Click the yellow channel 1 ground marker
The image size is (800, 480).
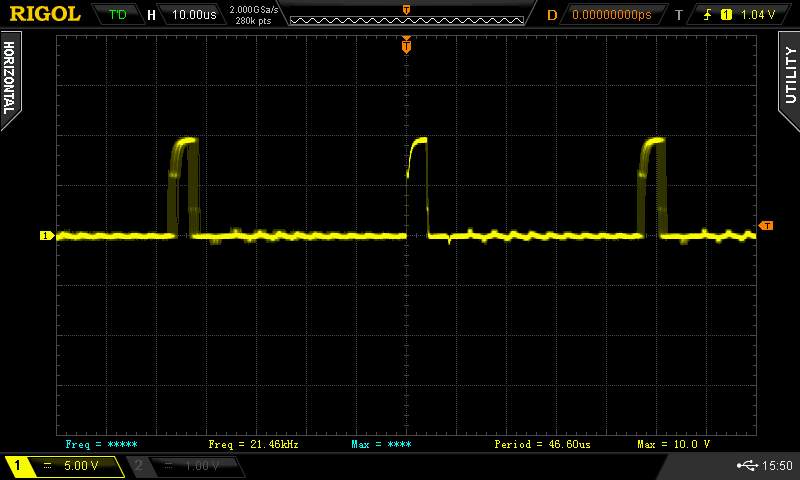tap(46, 236)
